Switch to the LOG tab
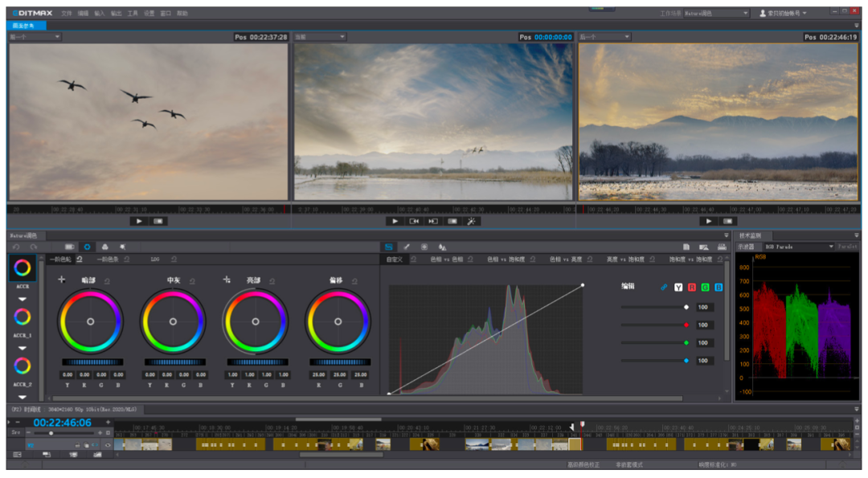This screenshot has height=478, width=868. click(156, 259)
